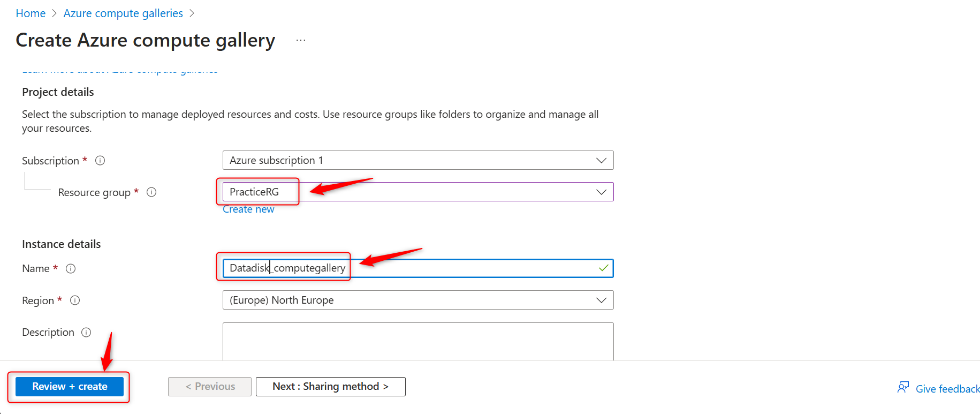The width and height of the screenshot is (980, 414).
Task: Open the Region dropdown showing North Europe
Action: point(418,300)
